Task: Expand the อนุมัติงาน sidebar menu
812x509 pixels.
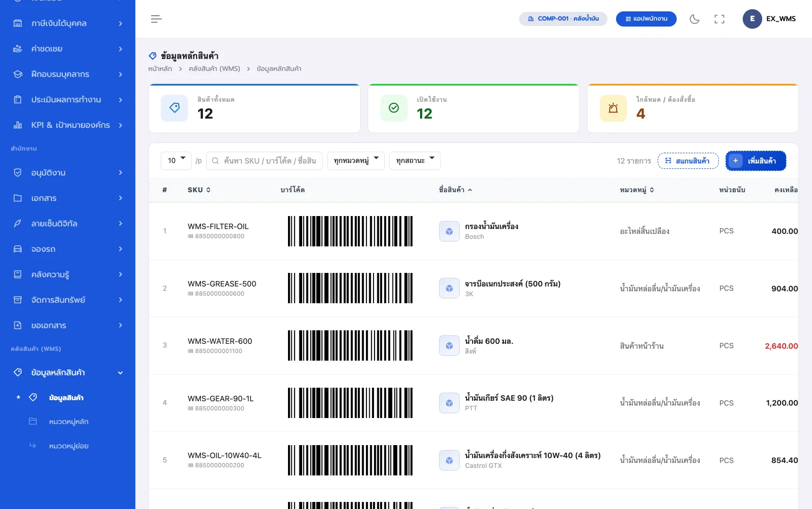Action: (x=68, y=173)
